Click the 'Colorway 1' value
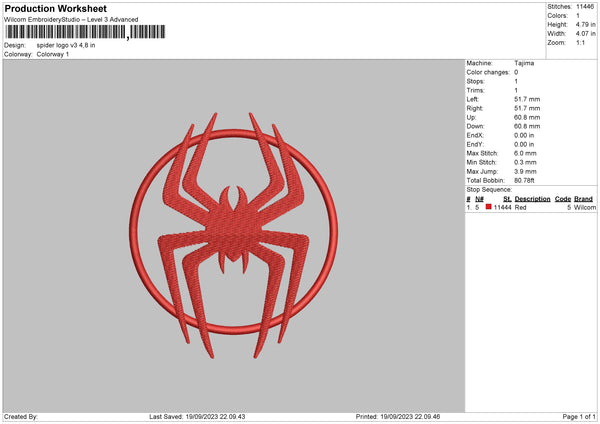The width and height of the screenshot is (600, 424). (53, 54)
